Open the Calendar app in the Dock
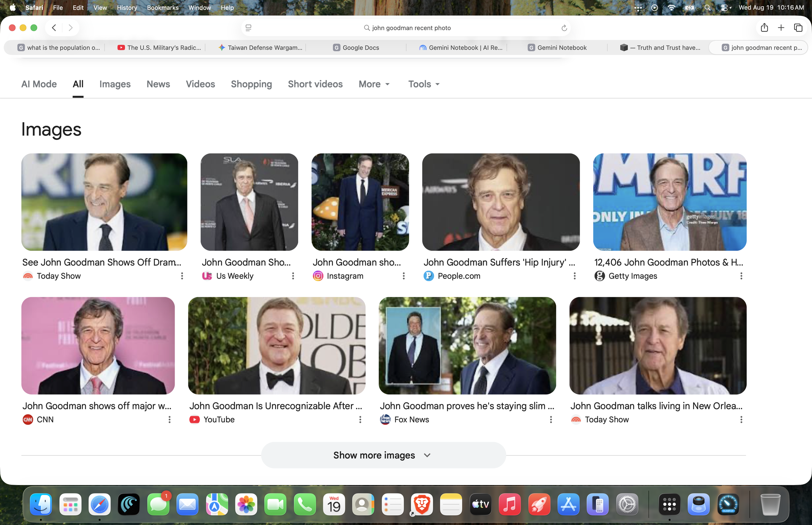 click(334, 504)
